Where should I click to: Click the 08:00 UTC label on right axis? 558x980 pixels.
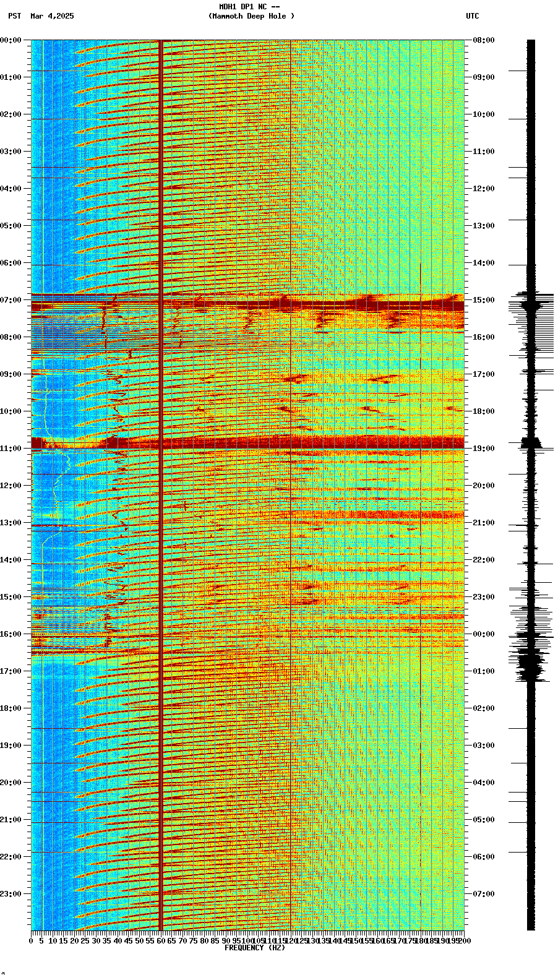[x=484, y=40]
